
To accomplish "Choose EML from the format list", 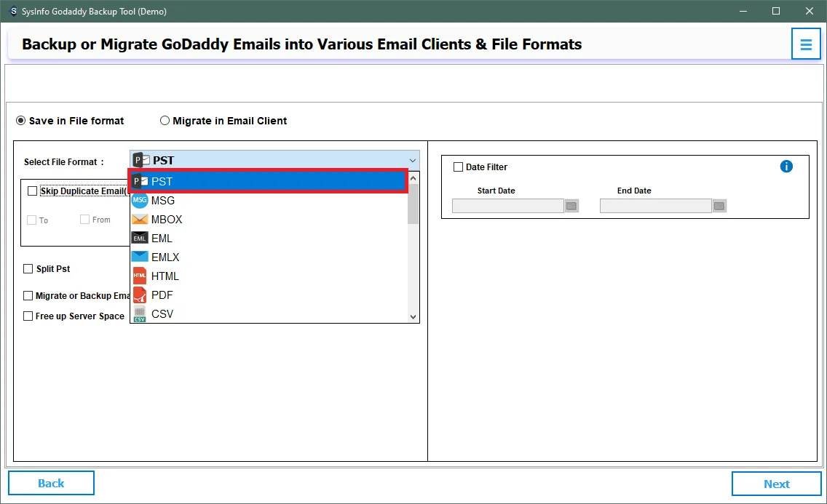I will point(269,238).
